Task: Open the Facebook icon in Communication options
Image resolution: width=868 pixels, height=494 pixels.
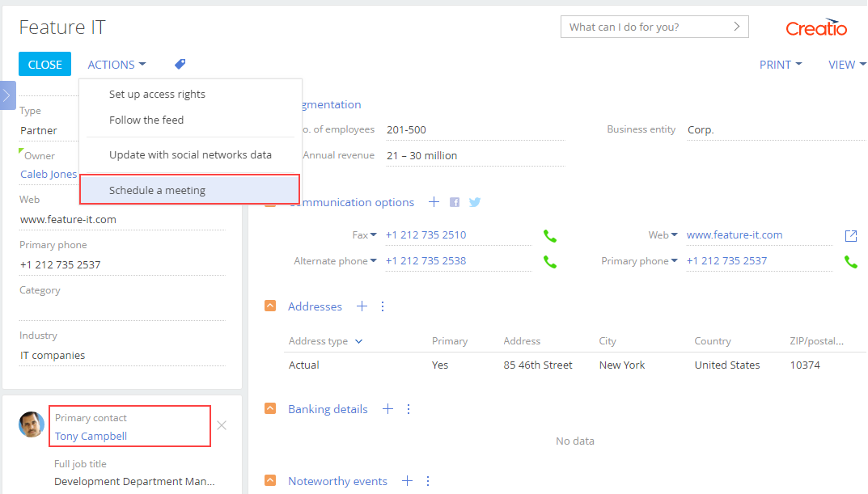Action: [x=455, y=202]
